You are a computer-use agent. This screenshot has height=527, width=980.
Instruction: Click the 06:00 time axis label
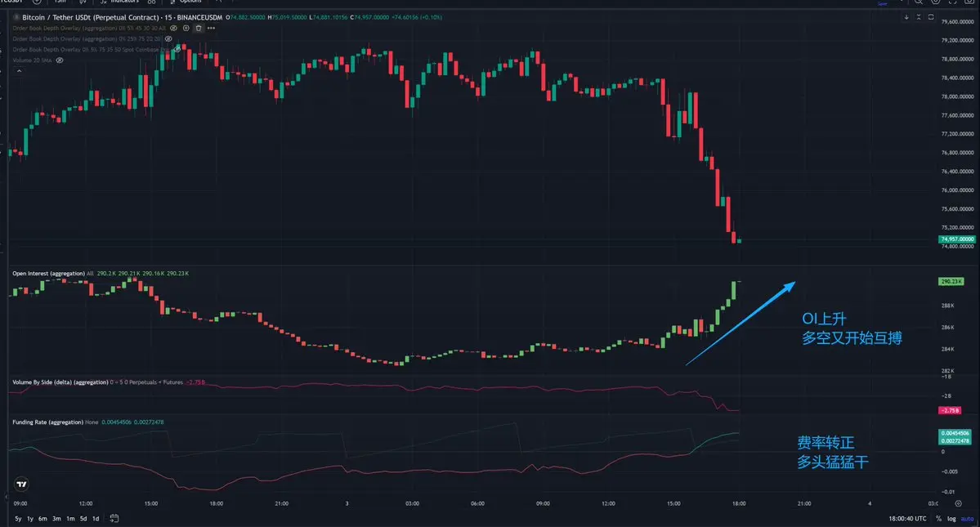pos(477,503)
